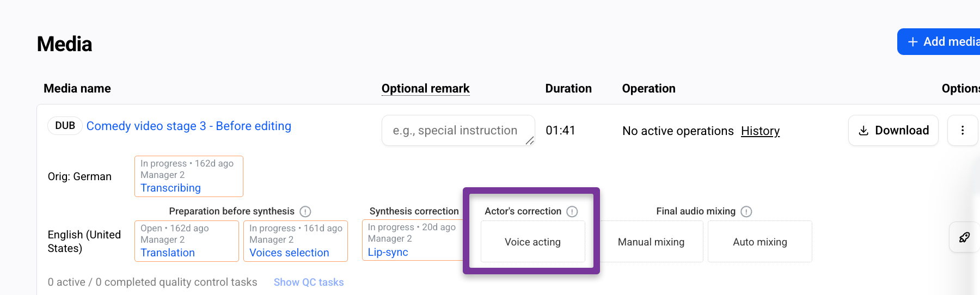Open the Translation task

pos(168,253)
